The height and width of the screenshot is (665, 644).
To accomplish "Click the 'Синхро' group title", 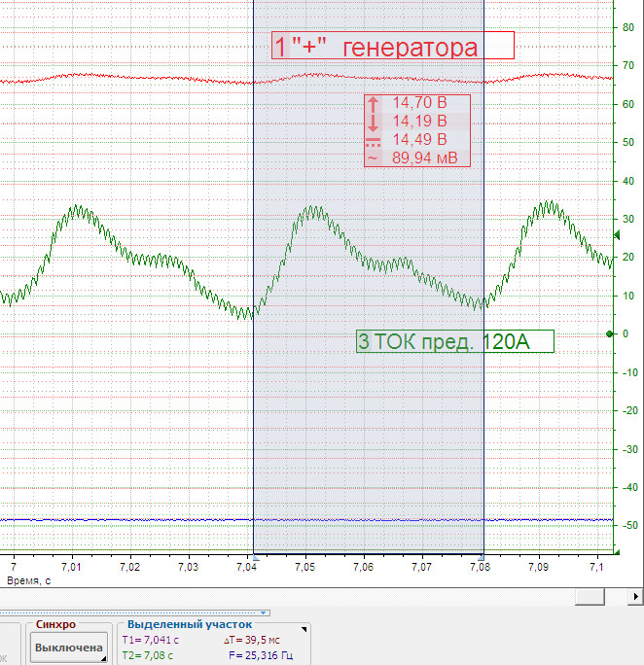I will 55,624.
